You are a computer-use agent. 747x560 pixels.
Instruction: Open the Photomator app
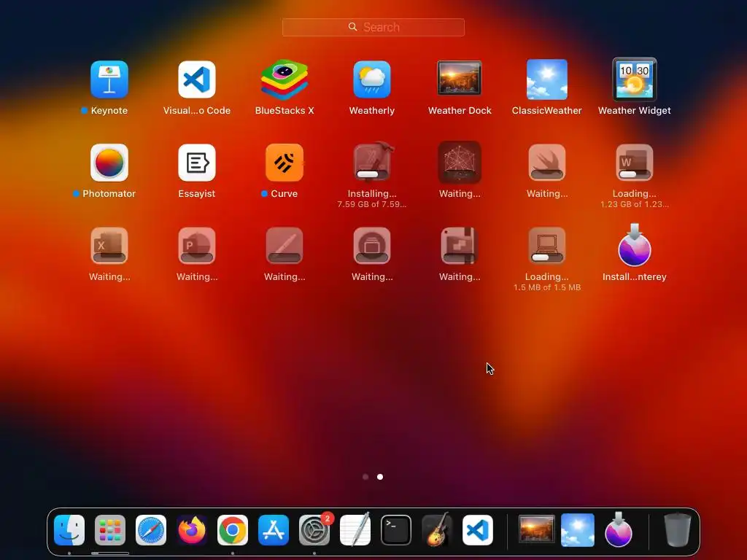(109, 163)
